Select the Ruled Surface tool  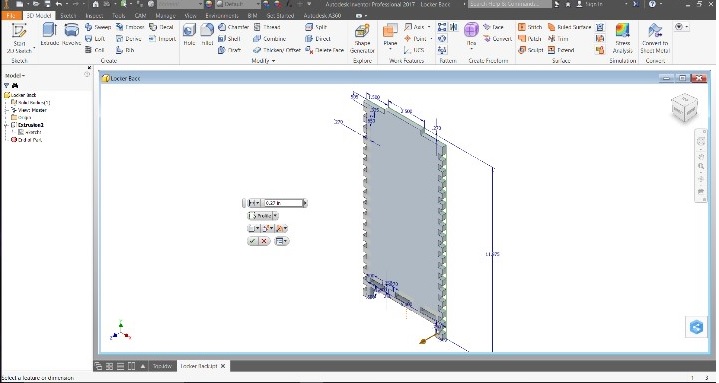(x=569, y=27)
